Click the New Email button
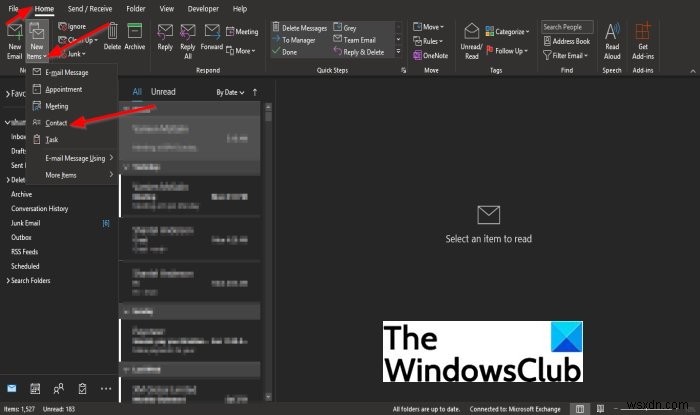The image size is (700, 415). click(14, 41)
